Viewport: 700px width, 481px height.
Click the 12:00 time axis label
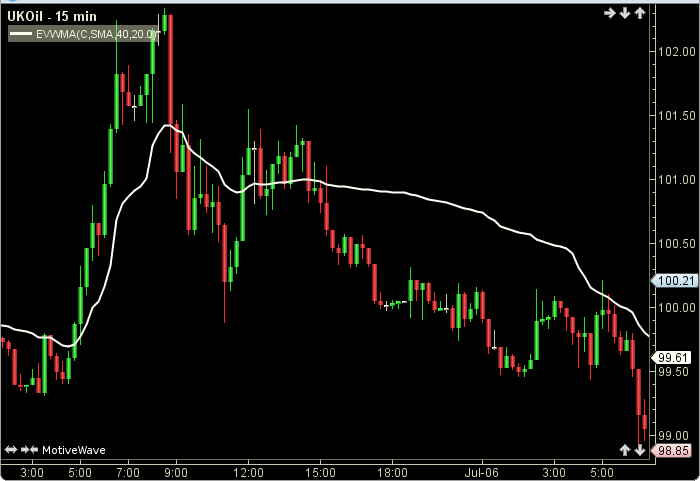coord(248,473)
